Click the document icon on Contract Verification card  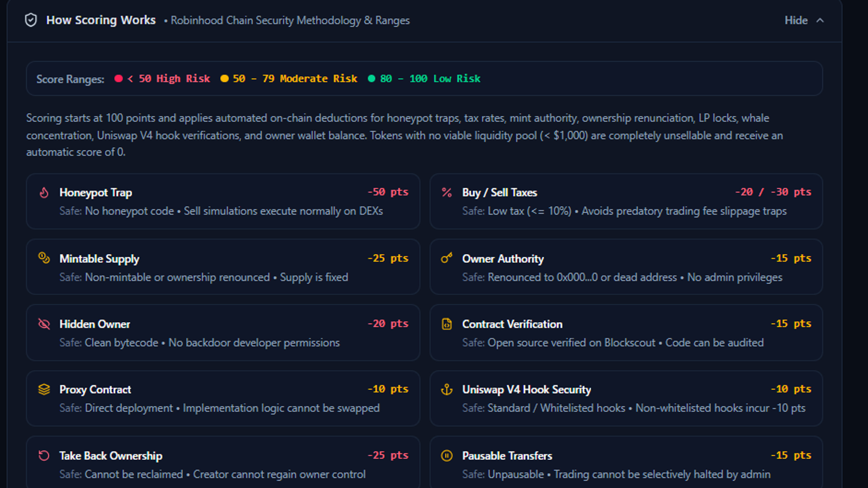tap(447, 324)
